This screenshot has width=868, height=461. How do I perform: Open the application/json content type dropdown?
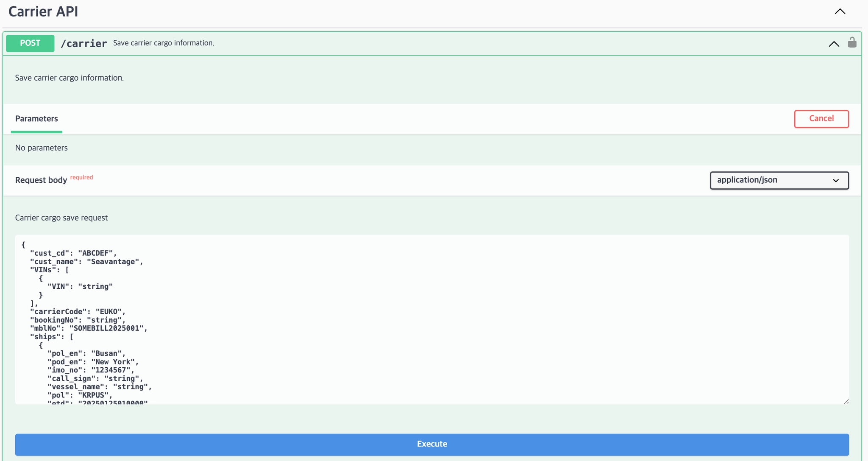[x=779, y=180]
